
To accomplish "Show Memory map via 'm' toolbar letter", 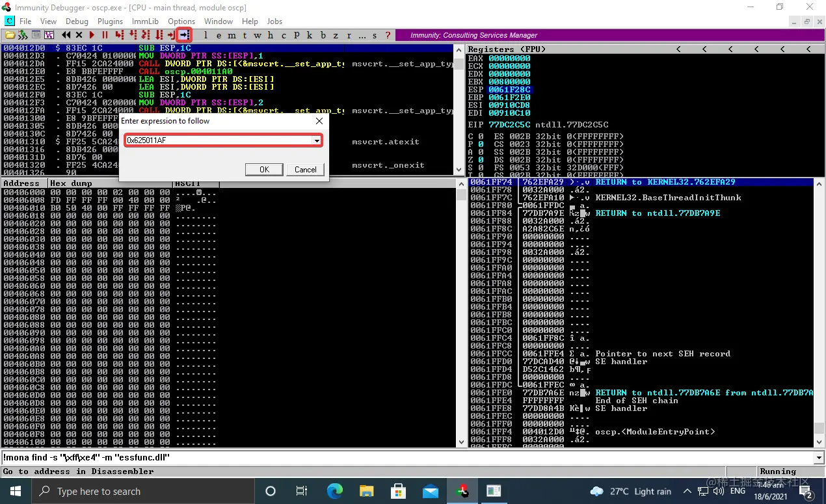I will 232,35.
